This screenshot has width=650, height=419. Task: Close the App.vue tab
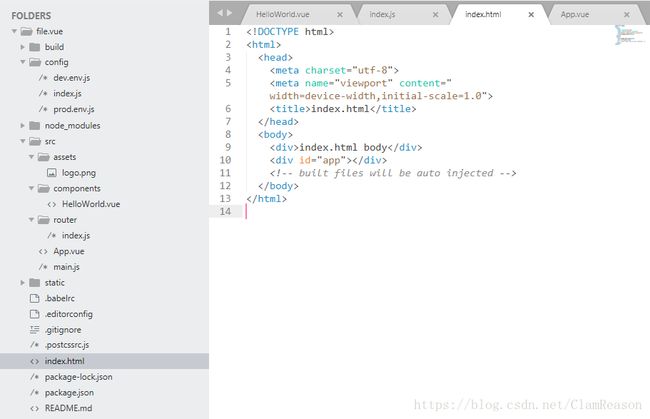coord(627,15)
